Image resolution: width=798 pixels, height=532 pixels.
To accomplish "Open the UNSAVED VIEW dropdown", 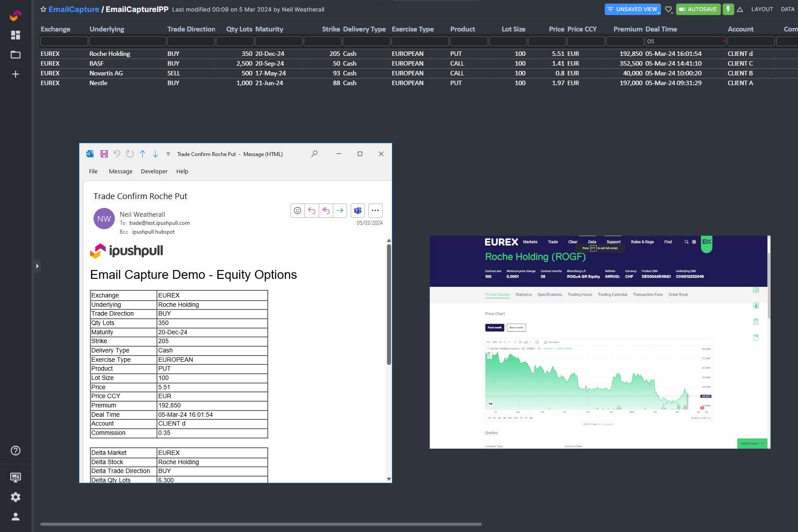I will (x=632, y=9).
